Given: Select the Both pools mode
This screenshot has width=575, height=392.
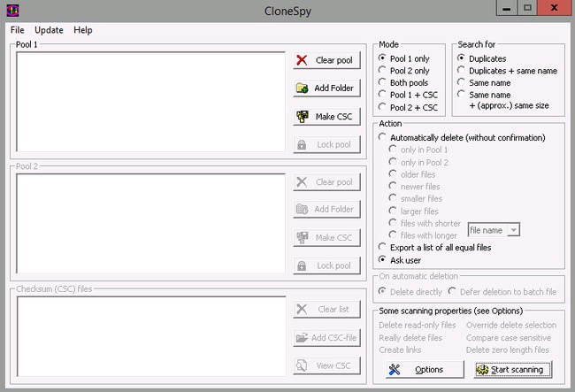Looking at the screenshot, I should point(383,82).
